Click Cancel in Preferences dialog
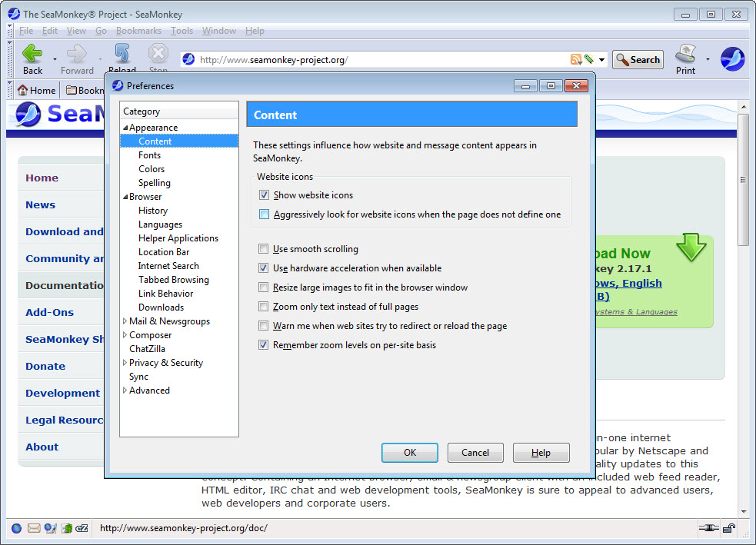 click(x=475, y=453)
